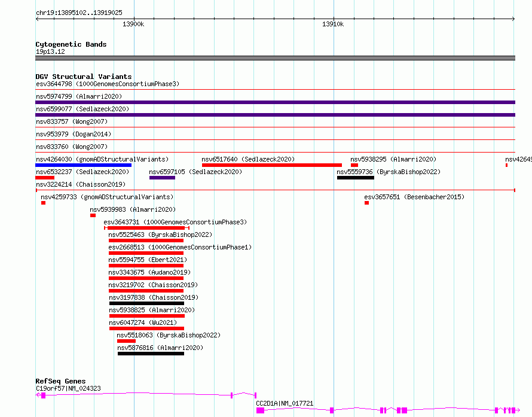Open the nsv6599077 Sedlazeck2020 variant label
Screen dimensions: 532x417
click(82, 109)
